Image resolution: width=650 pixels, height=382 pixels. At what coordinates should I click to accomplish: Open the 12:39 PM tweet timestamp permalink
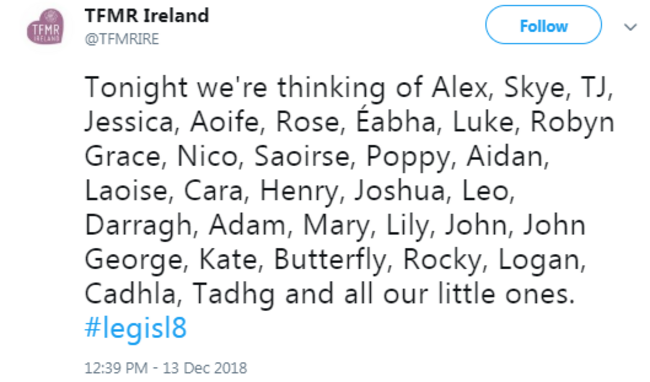(116, 367)
